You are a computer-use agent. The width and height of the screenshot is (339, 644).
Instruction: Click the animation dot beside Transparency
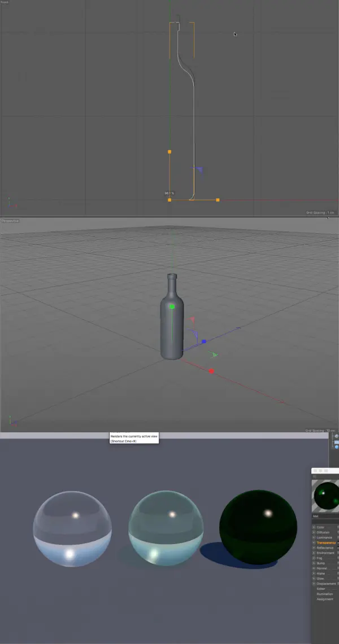click(314, 542)
